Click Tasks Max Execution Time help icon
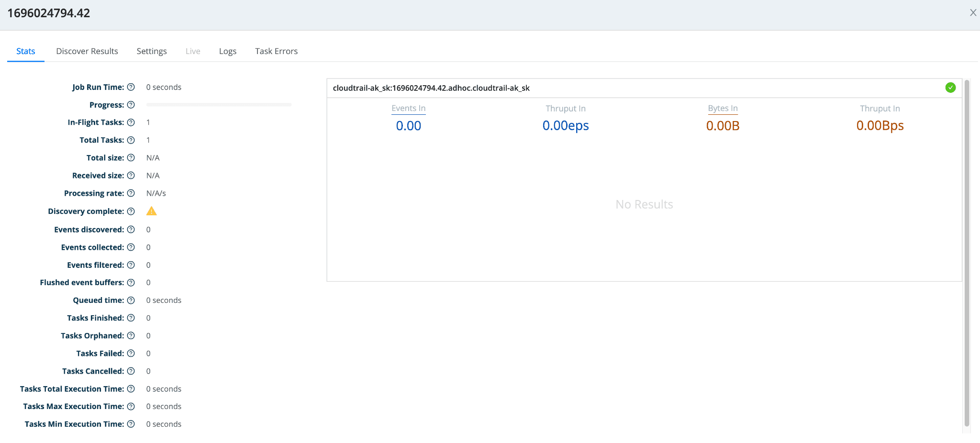Screen dimensions: 980x443 click(131, 407)
